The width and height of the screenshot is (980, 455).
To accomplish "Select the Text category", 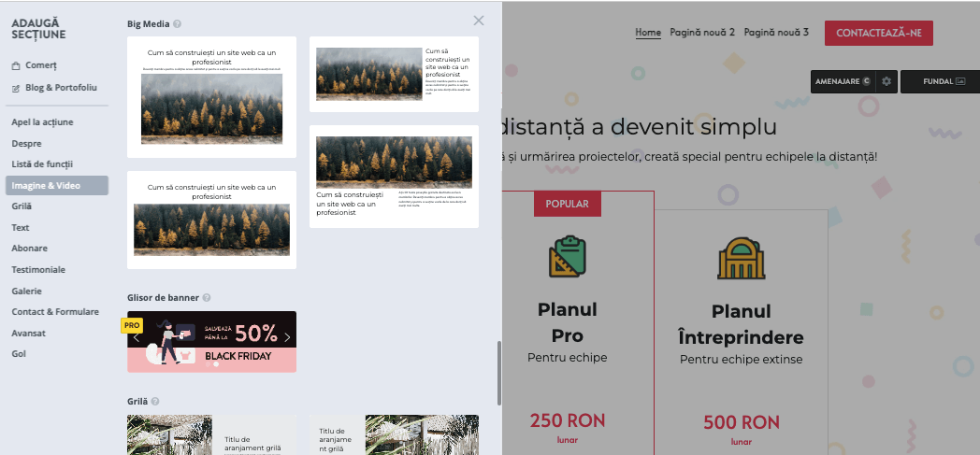I will point(20,228).
